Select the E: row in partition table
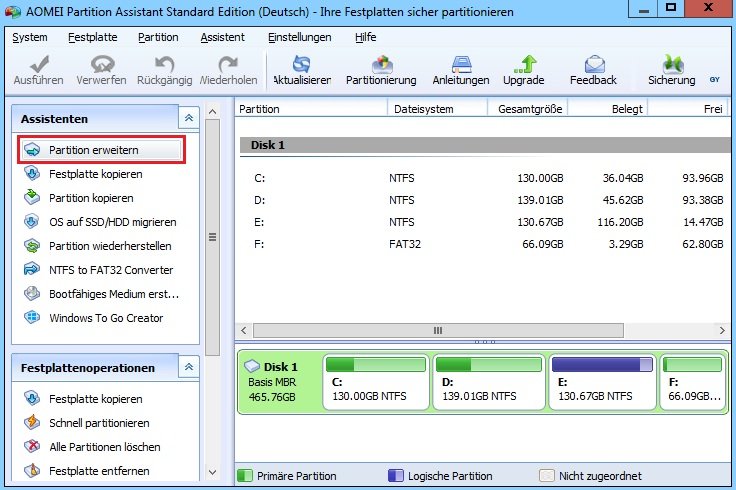Screen dimensions: 736x490 pyautogui.click(x=483, y=222)
